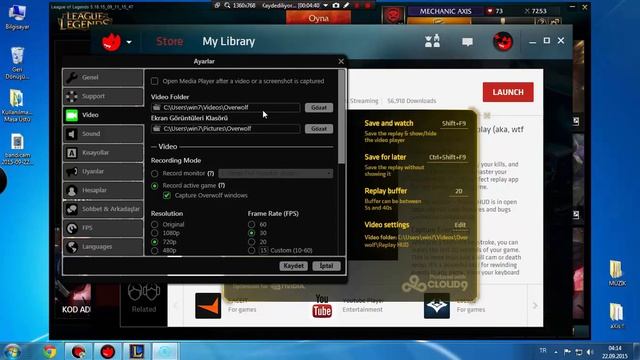The image size is (640, 360).
Task: Set frame rate to 20 FPS
Action: point(251,242)
